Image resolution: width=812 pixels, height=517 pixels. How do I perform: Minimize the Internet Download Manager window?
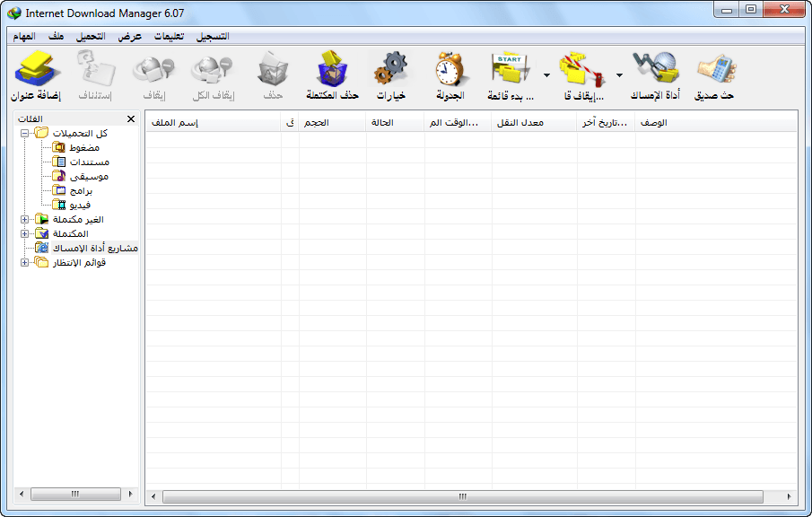coord(727,10)
